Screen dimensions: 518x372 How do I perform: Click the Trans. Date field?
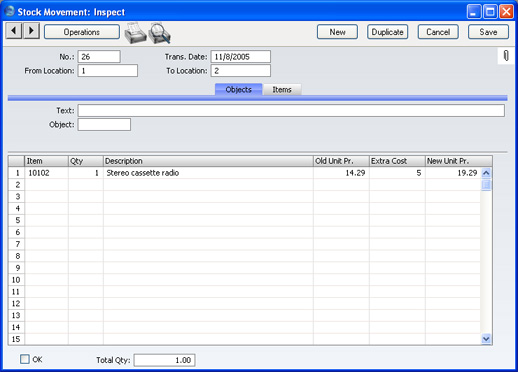(240, 57)
